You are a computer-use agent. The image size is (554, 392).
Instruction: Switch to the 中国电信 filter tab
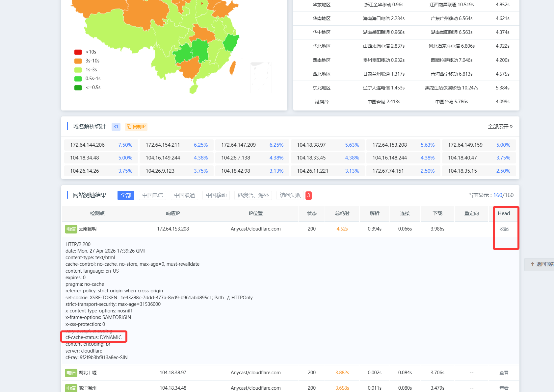pos(152,195)
